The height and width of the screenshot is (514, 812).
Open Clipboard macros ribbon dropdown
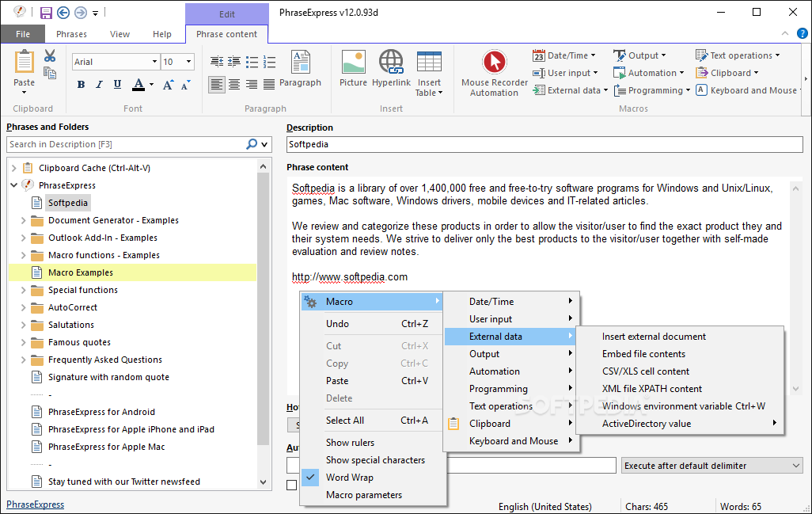(727, 73)
